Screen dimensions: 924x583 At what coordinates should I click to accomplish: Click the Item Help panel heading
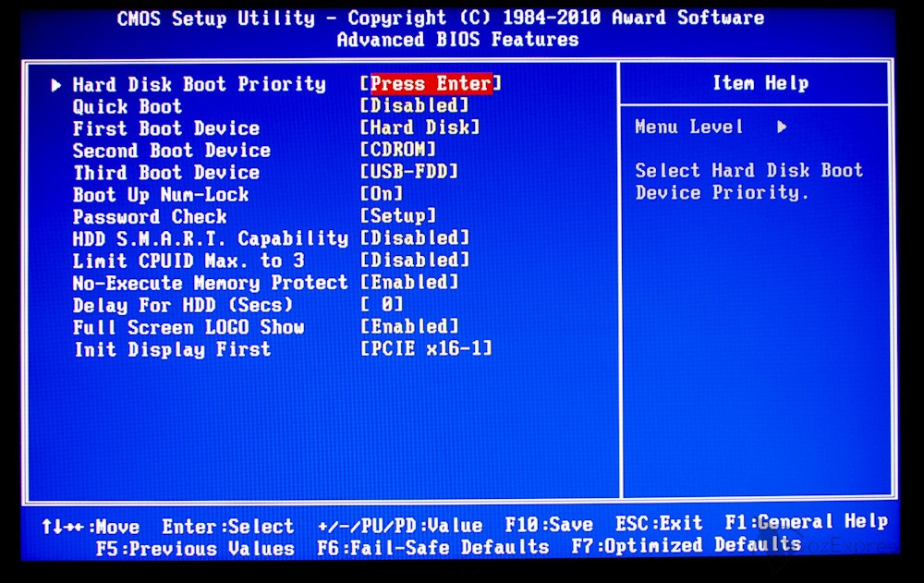coord(760,83)
